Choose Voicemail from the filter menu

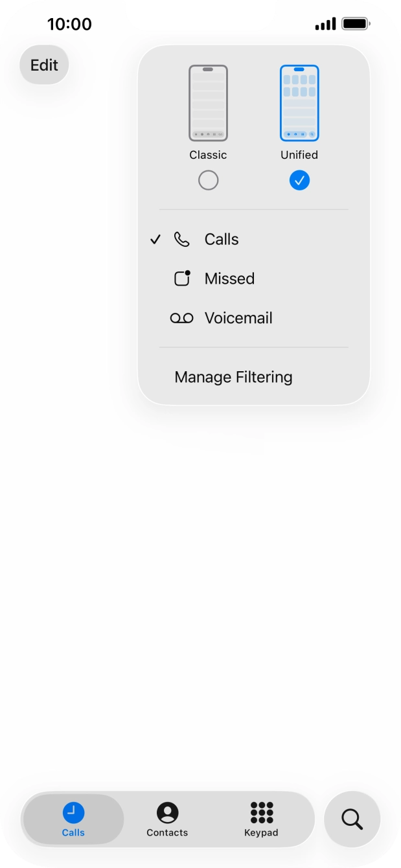click(x=238, y=318)
